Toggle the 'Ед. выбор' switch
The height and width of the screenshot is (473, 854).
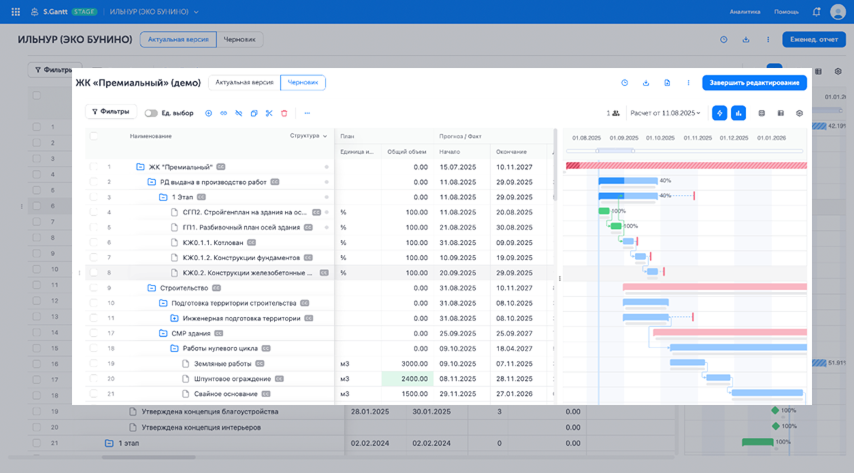click(x=151, y=113)
